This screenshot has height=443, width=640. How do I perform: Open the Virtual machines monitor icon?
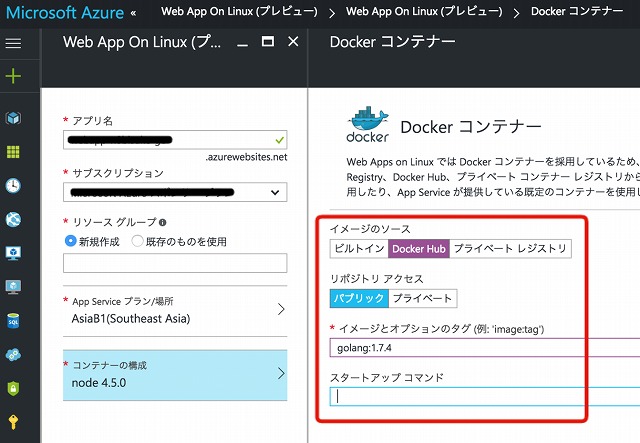click(x=13, y=253)
